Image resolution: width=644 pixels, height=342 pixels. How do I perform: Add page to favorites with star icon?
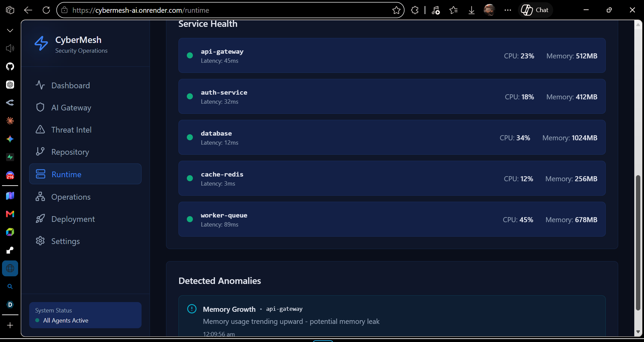point(396,10)
